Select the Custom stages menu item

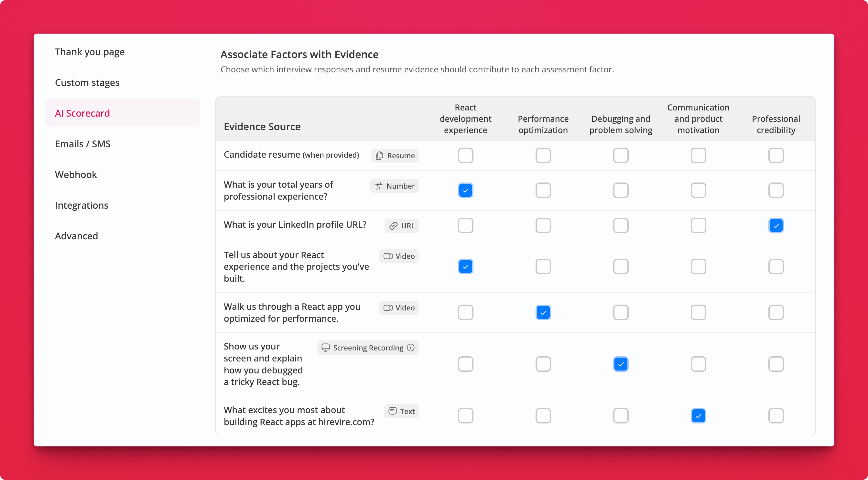click(x=87, y=83)
